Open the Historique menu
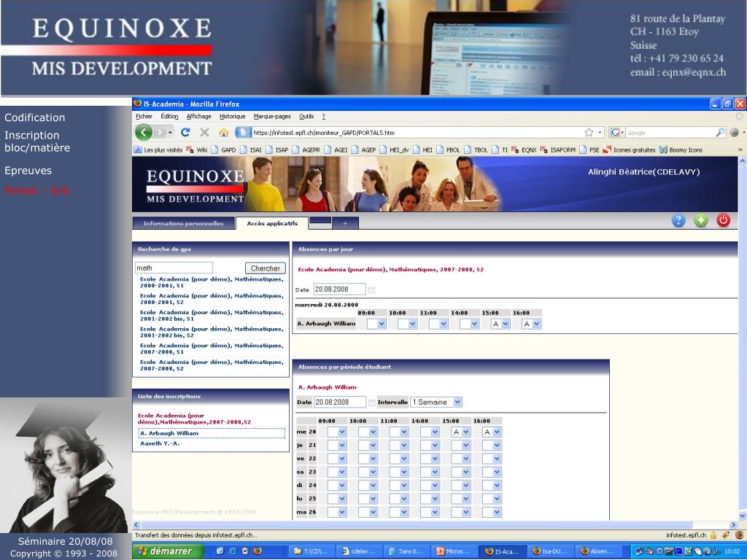The image size is (747, 560). (x=233, y=116)
